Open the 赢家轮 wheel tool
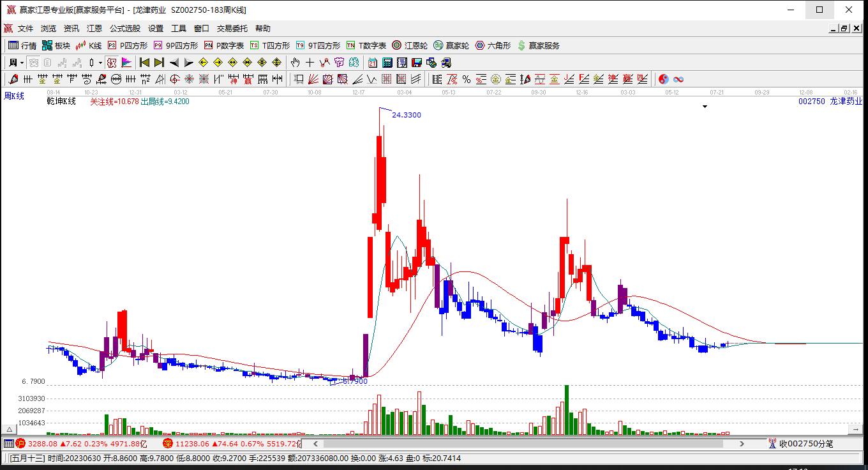This screenshot has height=470, width=868. 451,45
